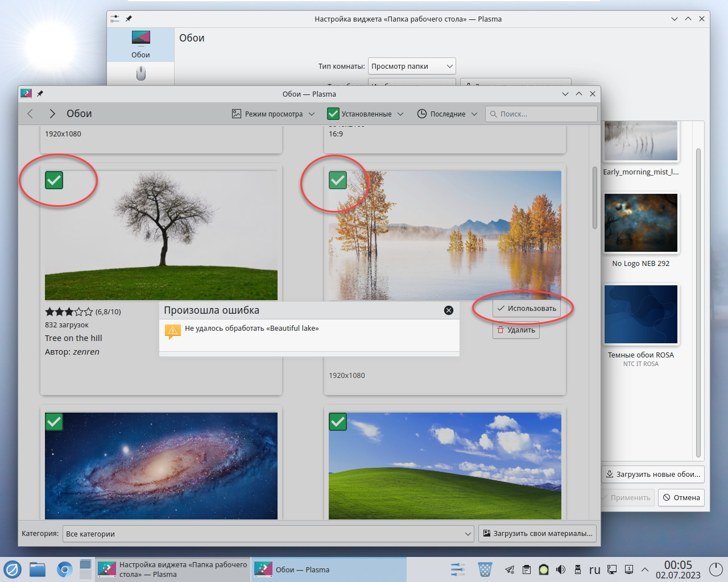Screen dimensions: 728x582
Task: Dismiss the error message with the X icon
Action: point(448,310)
